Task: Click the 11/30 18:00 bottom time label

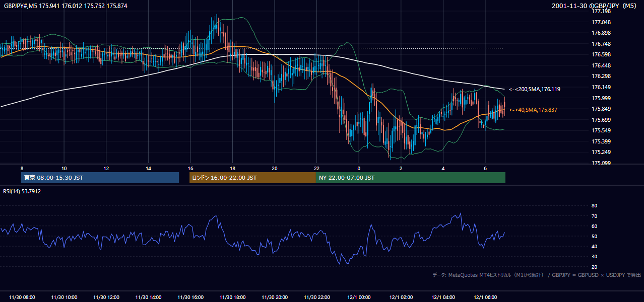Action: coord(233,297)
